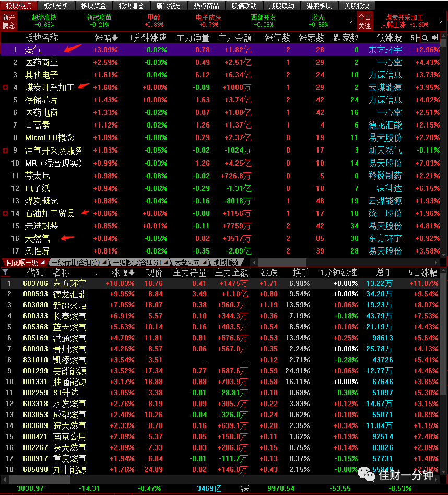Open the 同花顺一级 tab dropdown triangle
This screenshot has height=495, width=448.
43,262
